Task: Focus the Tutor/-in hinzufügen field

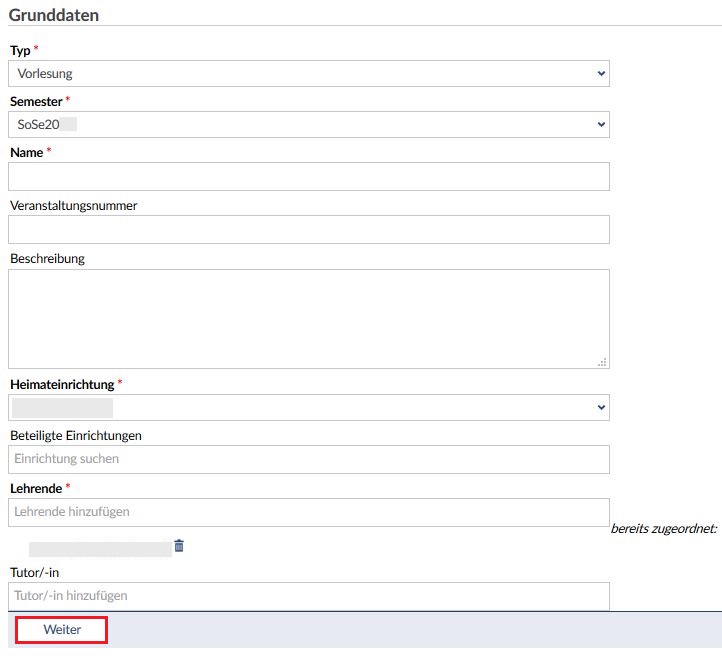Action: click(x=308, y=596)
